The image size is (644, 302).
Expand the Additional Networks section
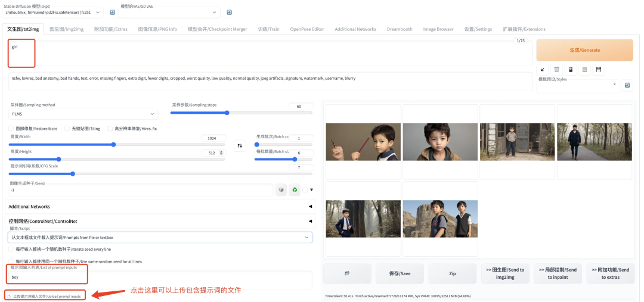point(160,206)
